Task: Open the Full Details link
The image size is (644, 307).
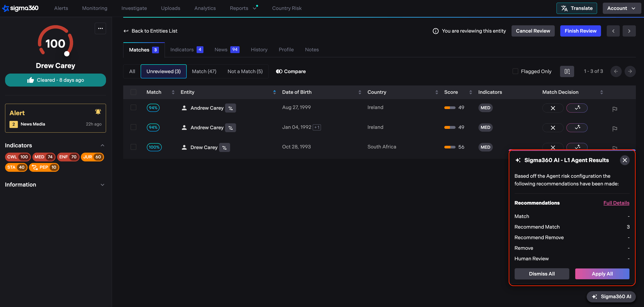Action: coord(616,203)
